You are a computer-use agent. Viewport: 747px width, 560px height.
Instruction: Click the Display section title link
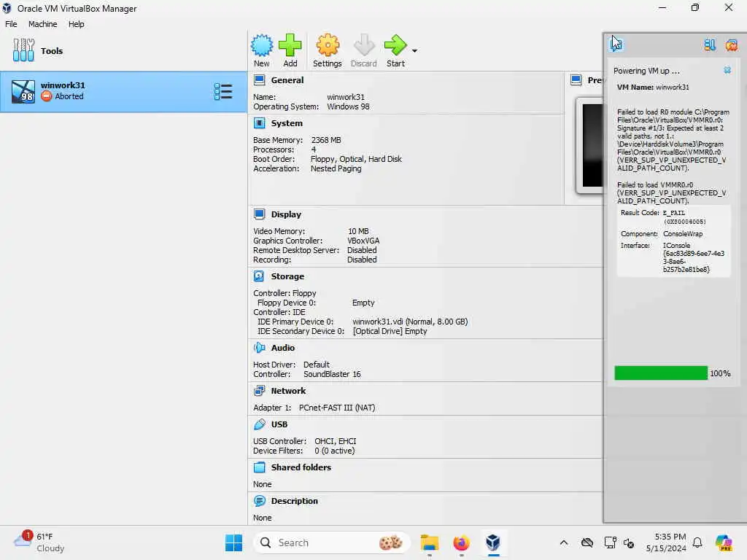tap(286, 214)
